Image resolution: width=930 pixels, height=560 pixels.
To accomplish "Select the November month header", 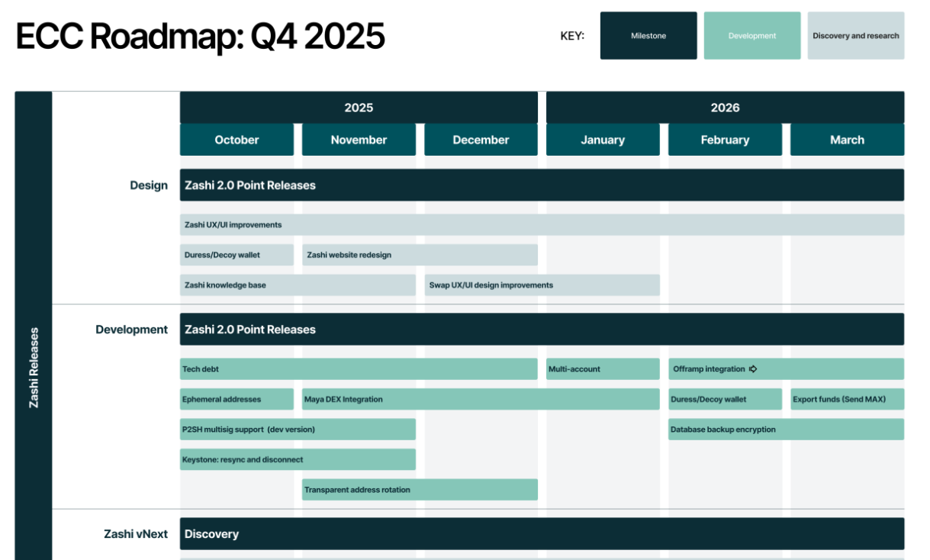I will pos(359,140).
